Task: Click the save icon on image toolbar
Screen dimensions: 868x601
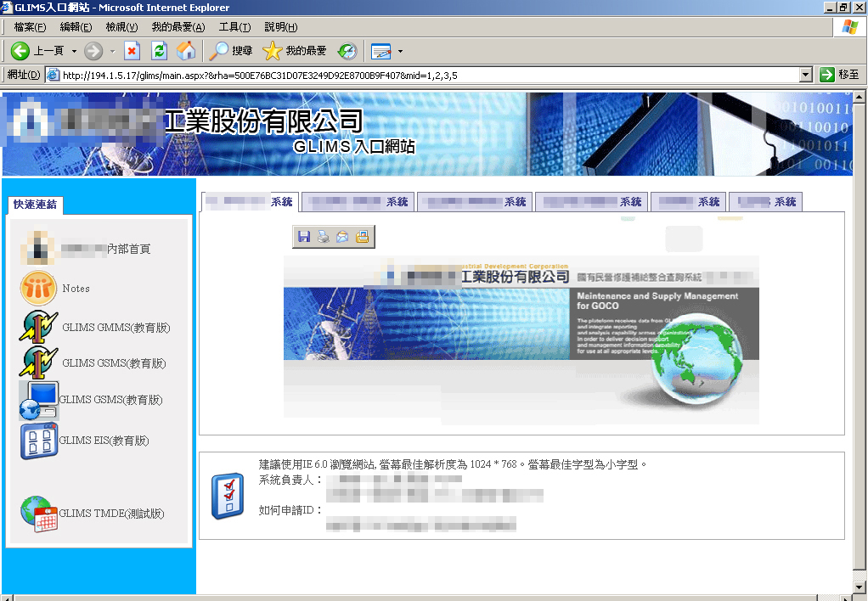Action: point(304,238)
